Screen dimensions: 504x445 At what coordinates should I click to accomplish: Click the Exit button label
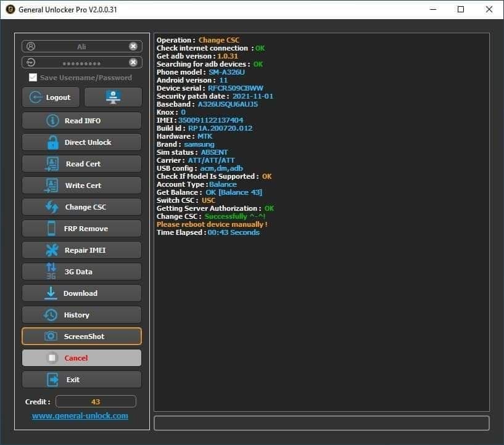(73, 380)
